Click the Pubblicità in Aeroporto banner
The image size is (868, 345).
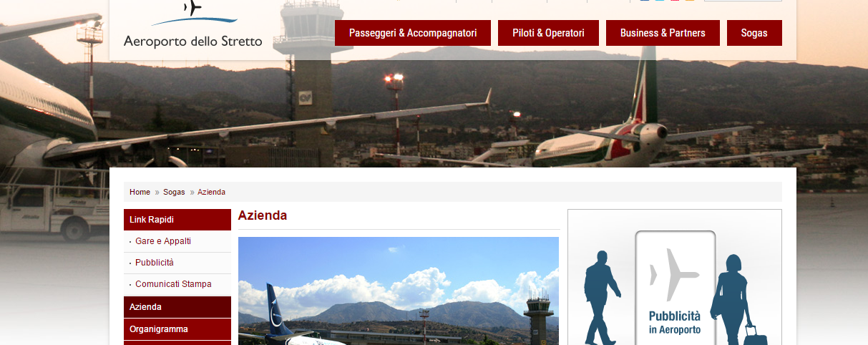[x=674, y=277]
